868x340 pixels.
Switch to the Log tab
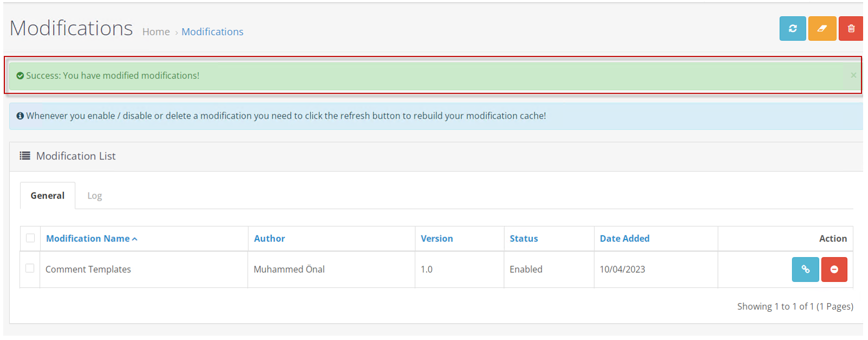click(x=94, y=195)
